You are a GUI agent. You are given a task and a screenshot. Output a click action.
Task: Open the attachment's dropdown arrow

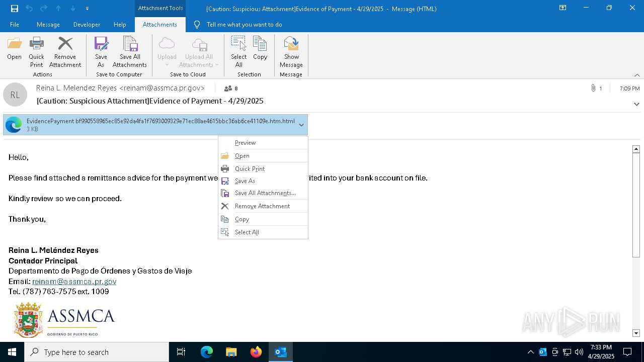click(301, 125)
